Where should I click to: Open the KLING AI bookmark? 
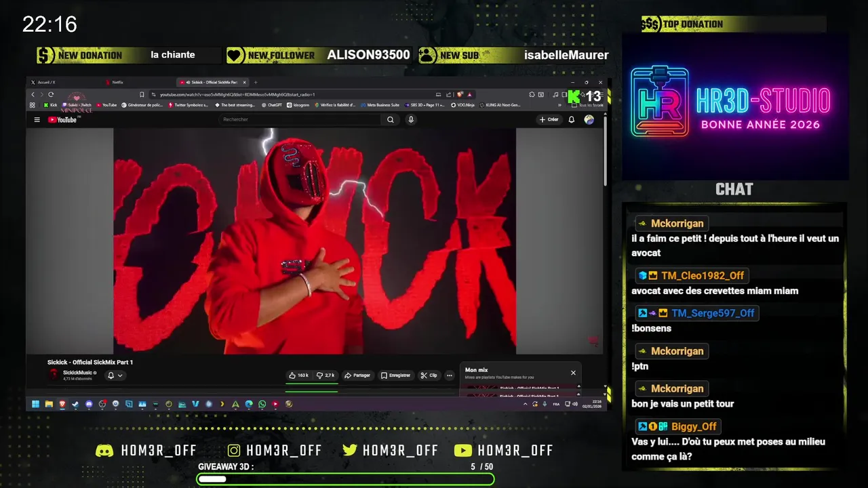500,105
